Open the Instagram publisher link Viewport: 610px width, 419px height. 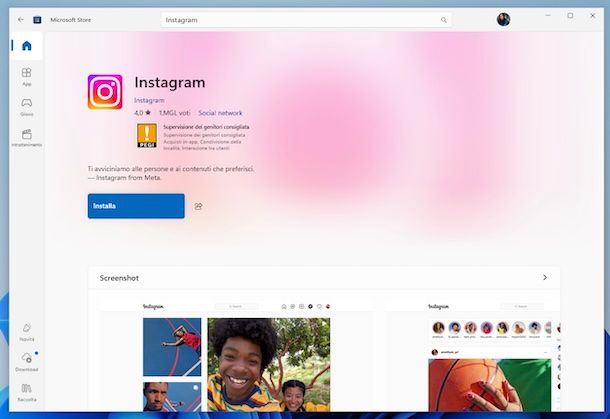click(149, 100)
